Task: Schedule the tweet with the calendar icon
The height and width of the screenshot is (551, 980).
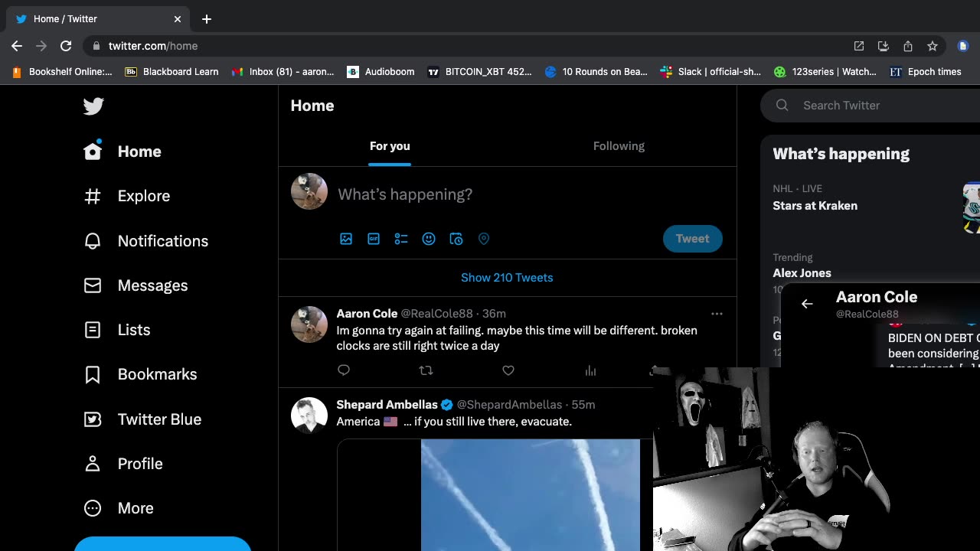Action: 456,239
